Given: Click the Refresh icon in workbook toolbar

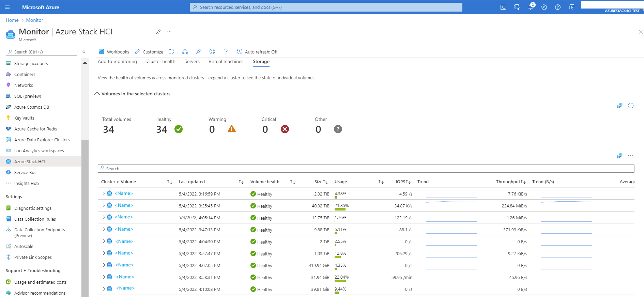Looking at the screenshot, I should [171, 51].
